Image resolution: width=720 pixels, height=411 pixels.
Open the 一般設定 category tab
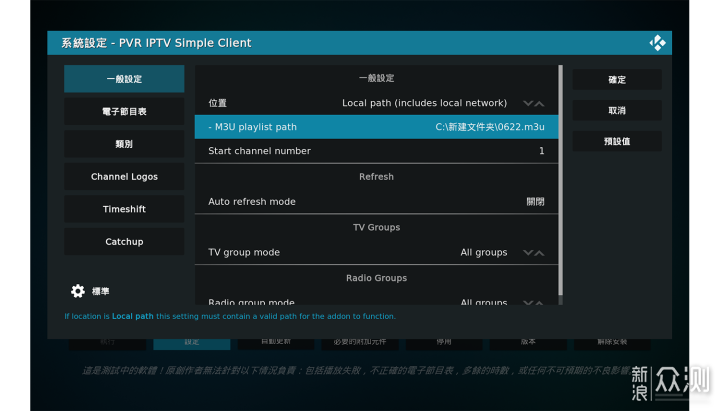pos(124,79)
